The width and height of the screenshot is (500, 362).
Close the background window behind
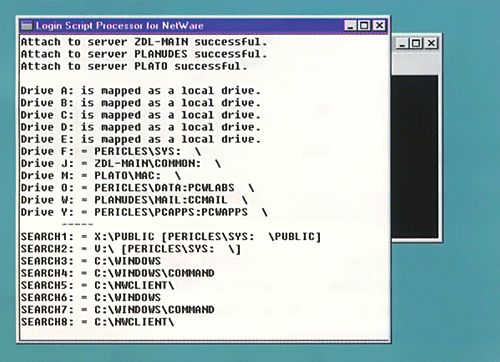click(x=431, y=43)
